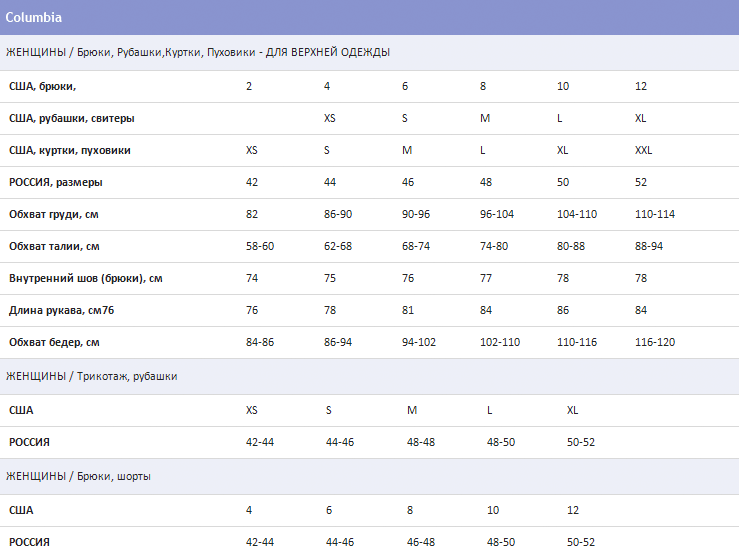Click inner seam value '75'

(x=330, y=279)
